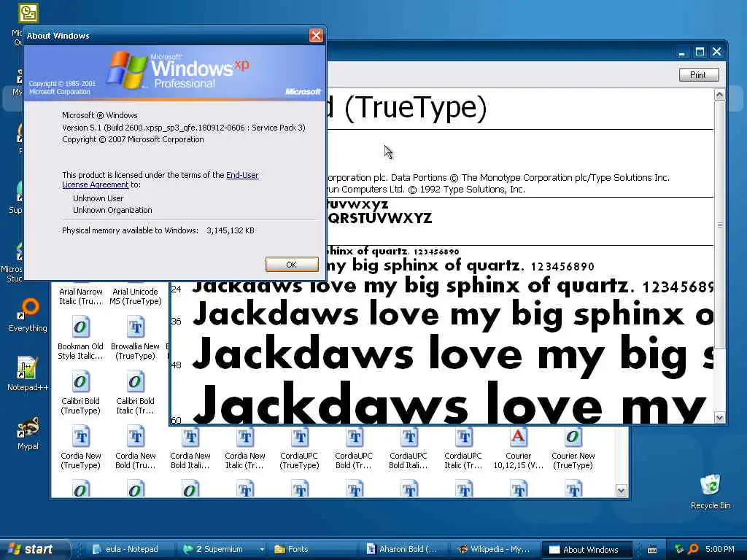The height and width of the screenshot is (560, 747).
Task: Switch to Wikipedia - Mypal taskbar button
Action: coord(495,549)
